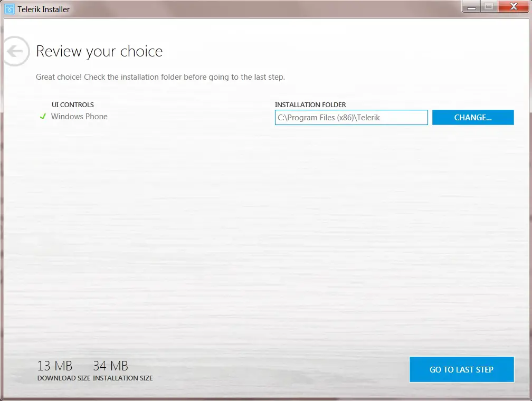Click the CHANGE... button
Screen dimensions: 532x401
coord(473,117)
